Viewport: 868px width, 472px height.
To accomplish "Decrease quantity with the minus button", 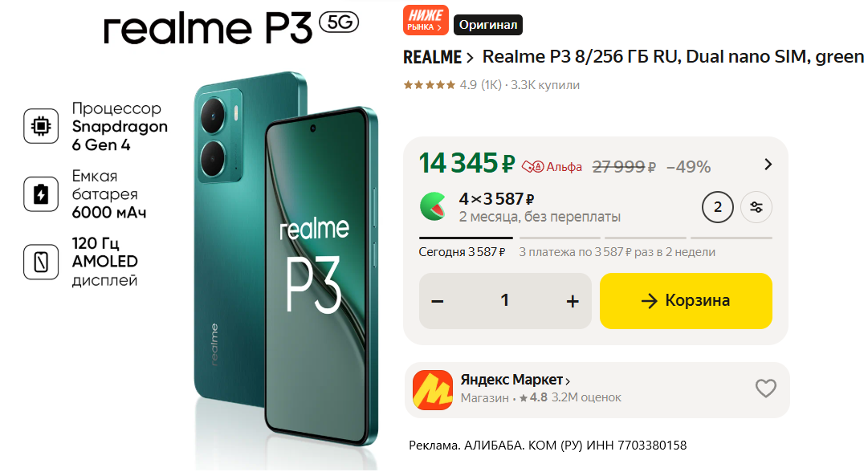I will tap(438, 301).
